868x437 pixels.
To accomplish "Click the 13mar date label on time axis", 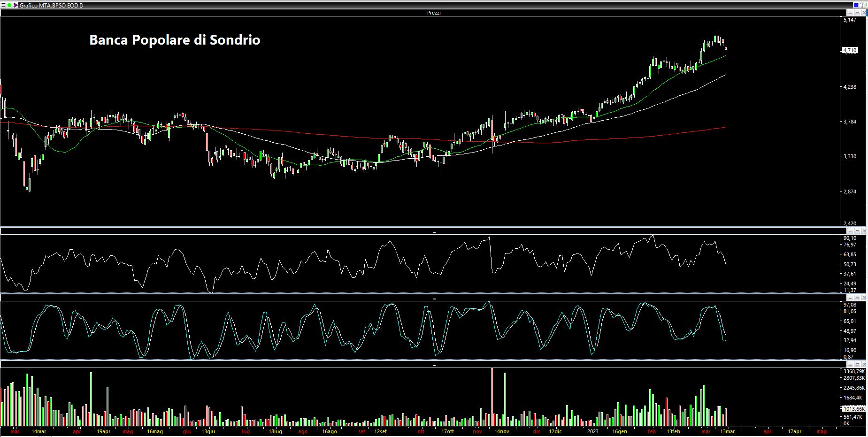I will pyautogui.click(x=727, y=431).
